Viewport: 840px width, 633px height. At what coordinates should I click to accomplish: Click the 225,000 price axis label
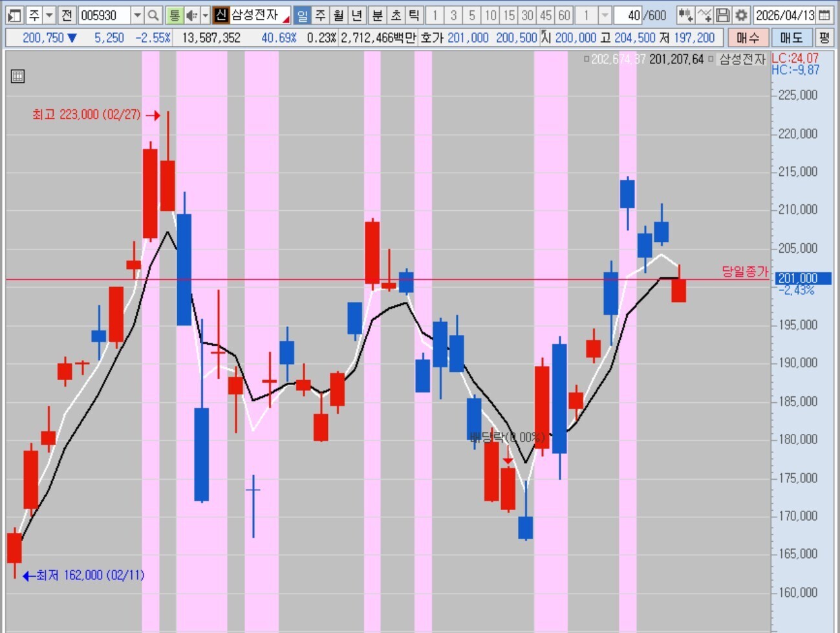click(x=798, y=95)
